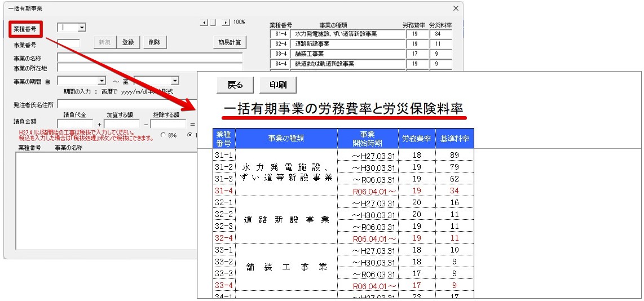The height and width of the screenshot is (301, 644).
Task: Expand the 事業の期間 至 end date dropdown
Action: 175,81
